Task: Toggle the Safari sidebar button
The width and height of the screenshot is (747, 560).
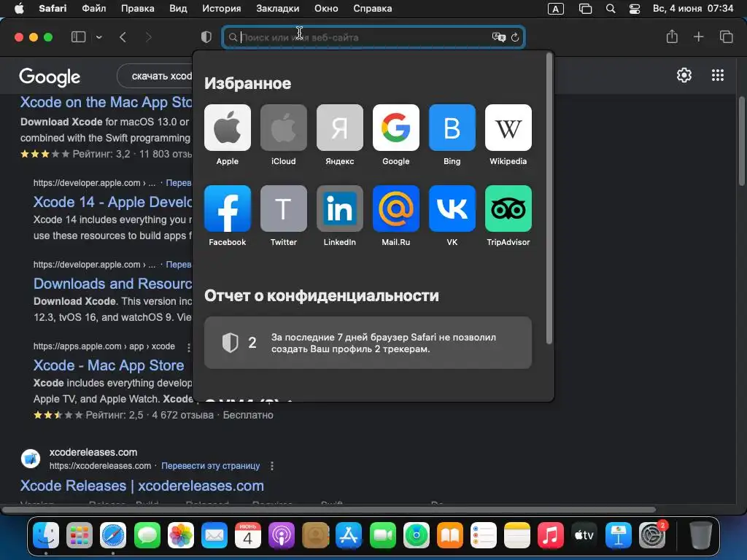Action: click(x=78, y=36)
